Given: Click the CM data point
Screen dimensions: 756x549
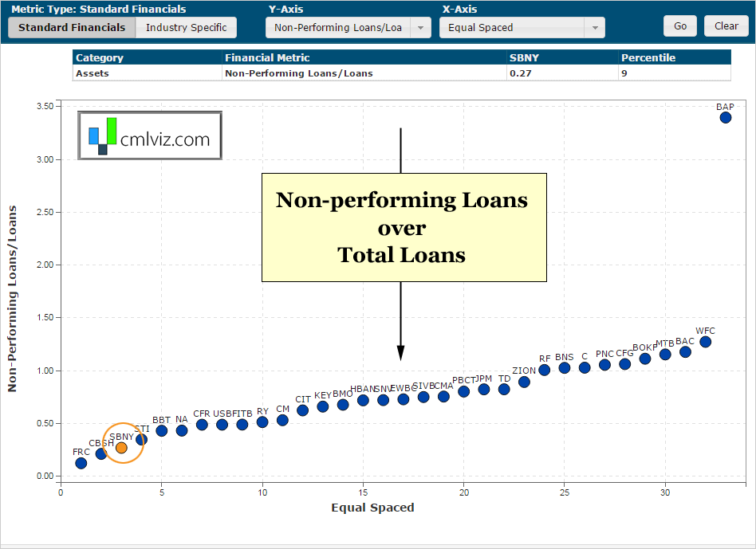Looking at the screenshot, I should [282, 420].
